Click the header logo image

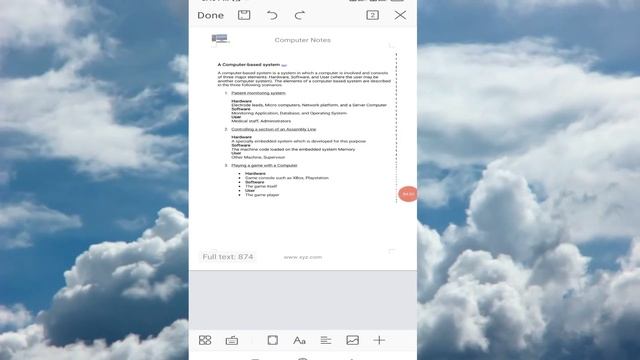(220, 39)
